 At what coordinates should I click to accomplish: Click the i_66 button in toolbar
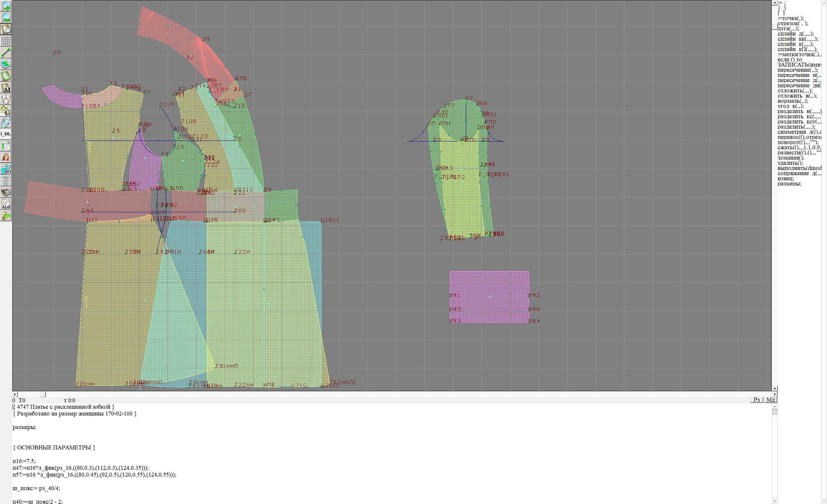(6, 134)
